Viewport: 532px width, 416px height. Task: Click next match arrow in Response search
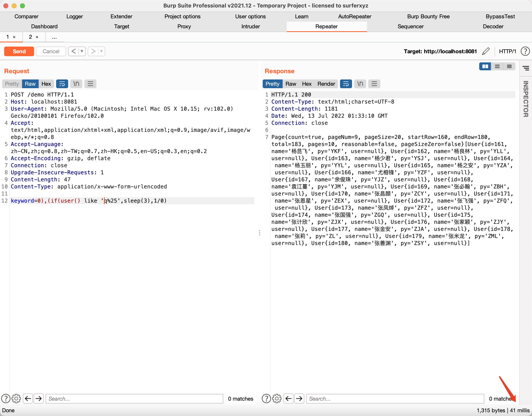pos(299,399)
